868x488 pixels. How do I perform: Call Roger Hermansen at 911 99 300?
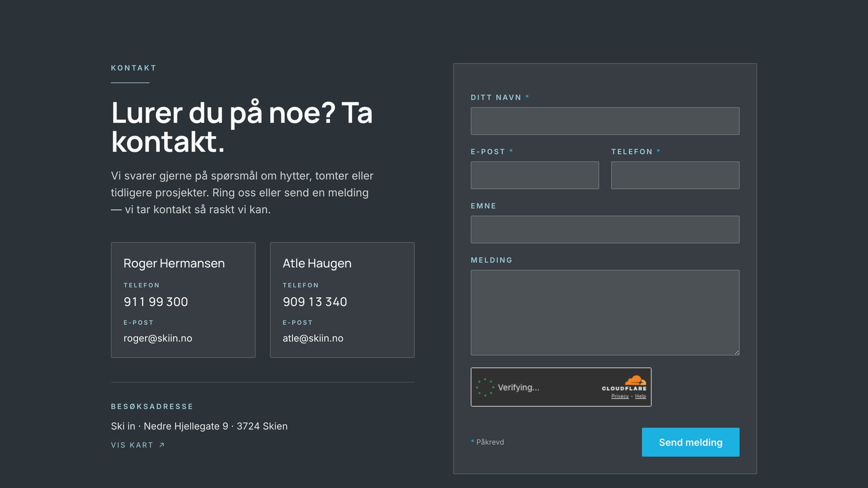[156, 302]
